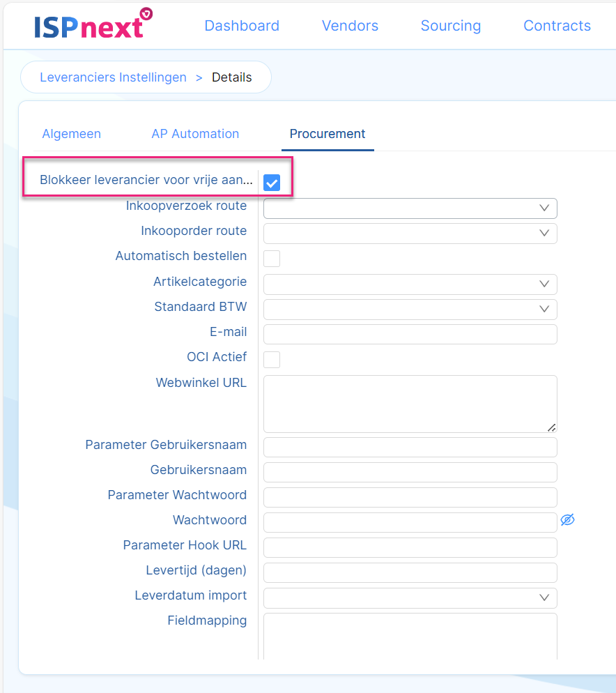Screen dimensions: 616x693
Task: Enable OCI Actief checkbox
Action: click(272, 359)
